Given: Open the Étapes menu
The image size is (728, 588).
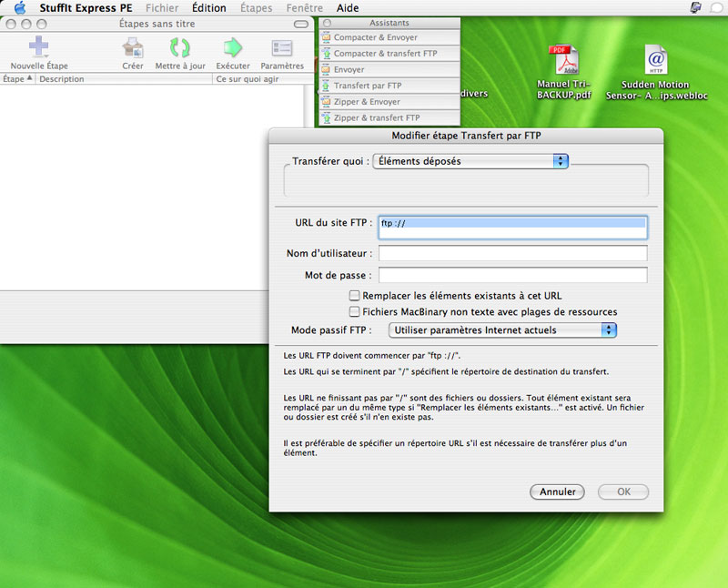Looking at the screenshot, I should (257, 8).
